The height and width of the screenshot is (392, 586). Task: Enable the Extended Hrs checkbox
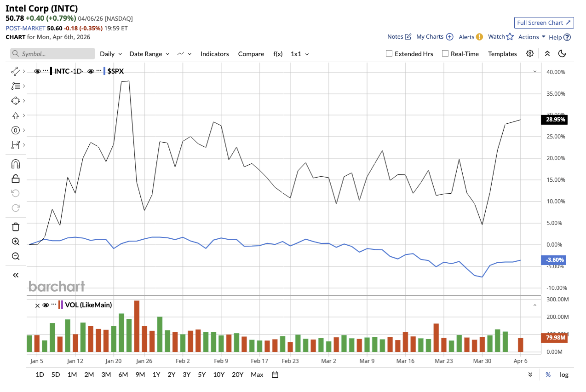coord(389,53)
